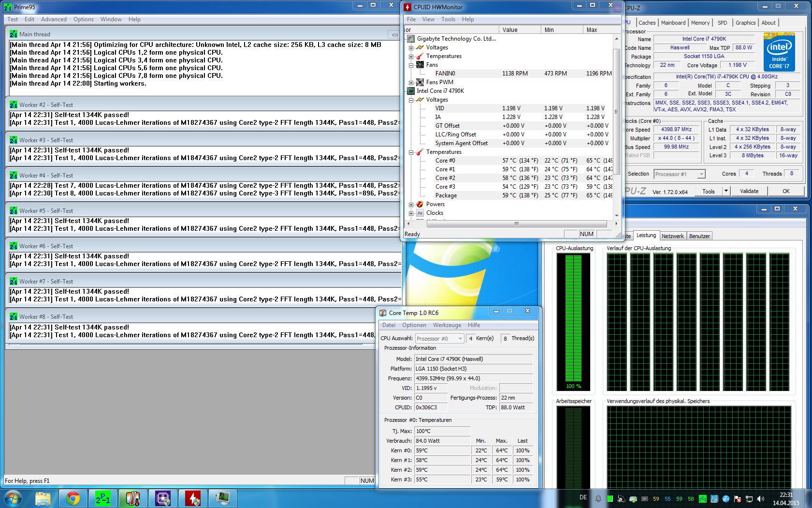Open the Prime95 Test menu
The width and height of the screenshot is (812, 508).
13,19
